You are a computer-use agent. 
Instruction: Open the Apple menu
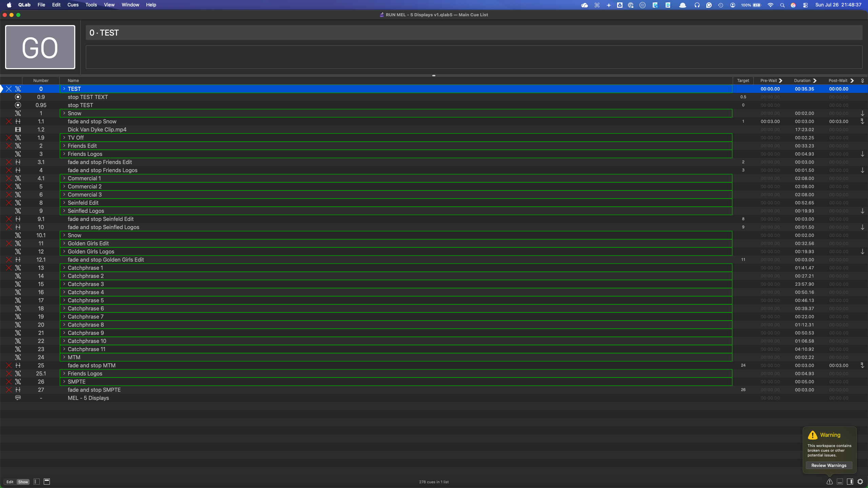pos(9,5)
